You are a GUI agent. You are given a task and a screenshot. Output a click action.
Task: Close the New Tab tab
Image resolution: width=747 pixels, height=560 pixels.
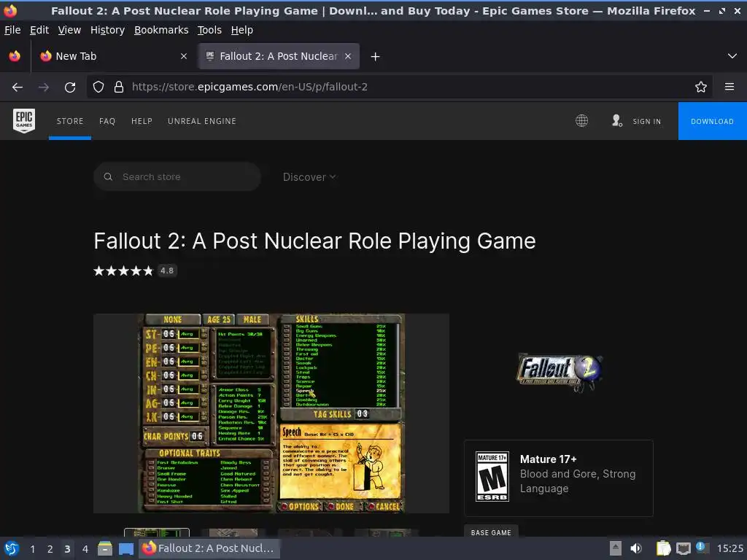tap(184, 56)
